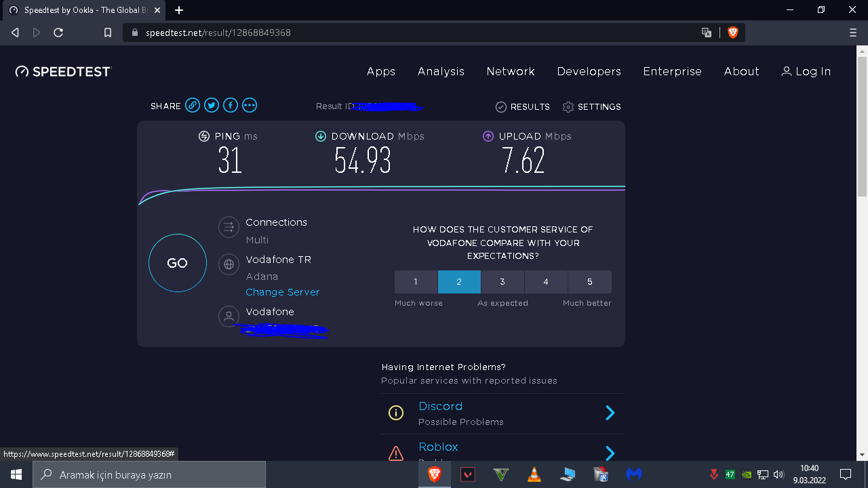Click the 54.93 download speed value
868x488 pixels.
363,161
